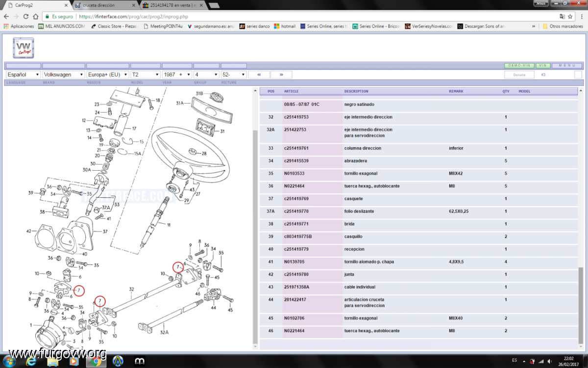Go to next picture with » button
The height and width of the screenshot is (368, 588).
coord(281,75)
